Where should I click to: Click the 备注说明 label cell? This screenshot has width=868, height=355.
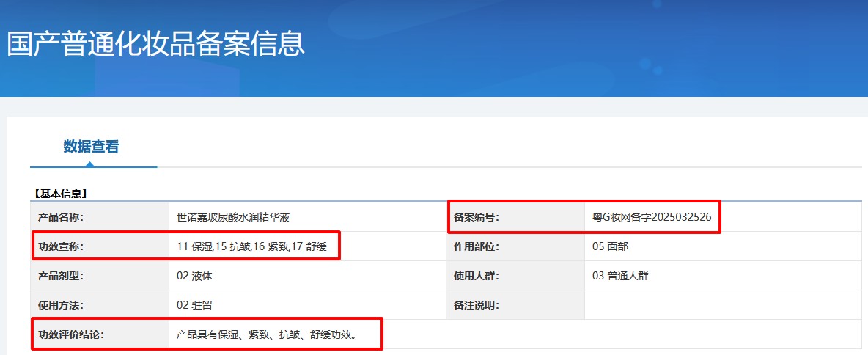coord(477,305)
